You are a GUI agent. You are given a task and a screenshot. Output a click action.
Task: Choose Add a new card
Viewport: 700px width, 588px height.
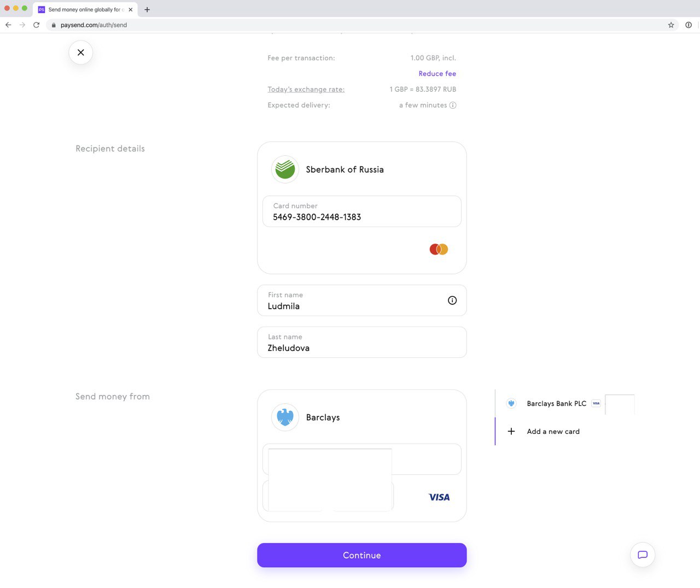(x=553, y=432)
